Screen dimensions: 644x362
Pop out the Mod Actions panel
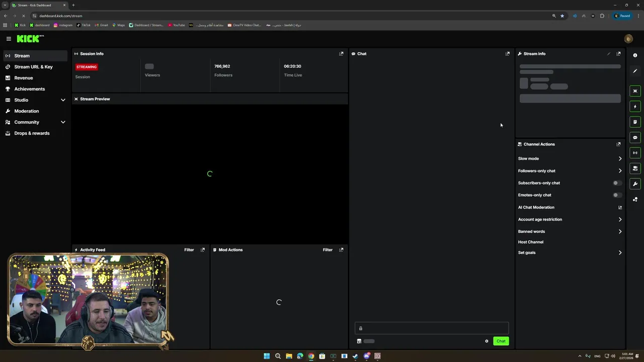(x=341, y=250)
